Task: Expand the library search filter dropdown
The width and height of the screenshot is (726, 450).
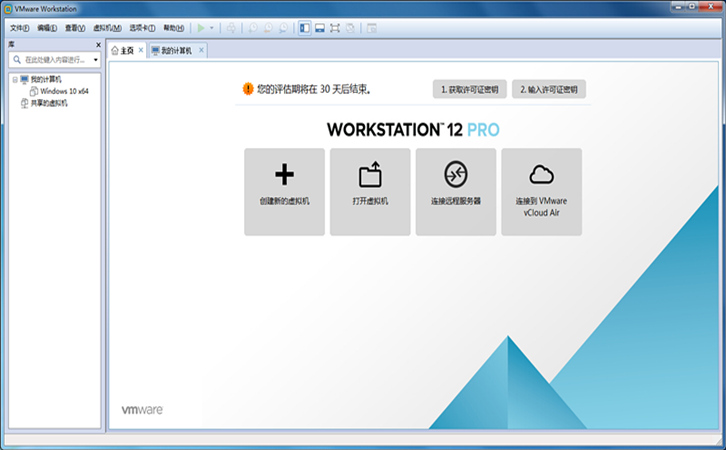Action: [x=96, y=60]
